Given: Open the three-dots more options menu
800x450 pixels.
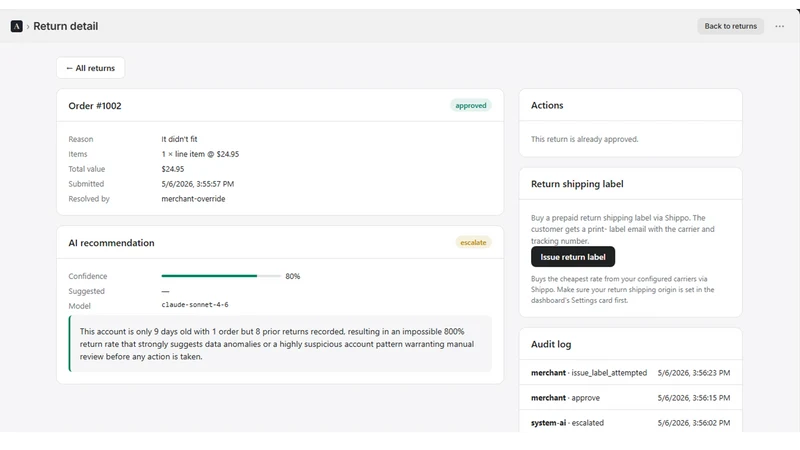Looking at the screenshot, I should tap(779, 26).
